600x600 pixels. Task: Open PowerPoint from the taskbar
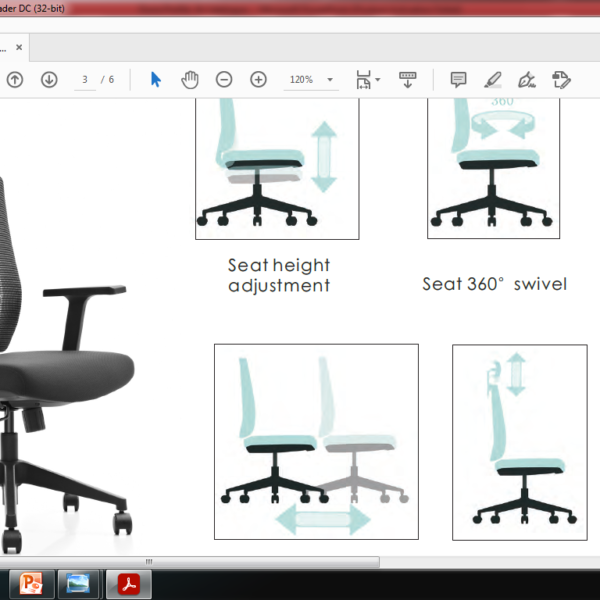31,584
